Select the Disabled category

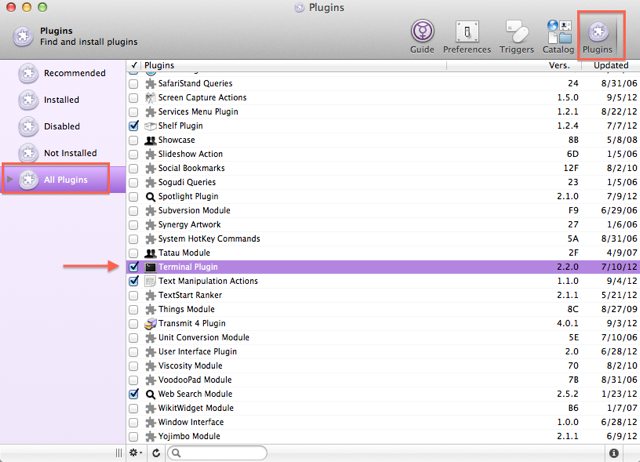62,127
